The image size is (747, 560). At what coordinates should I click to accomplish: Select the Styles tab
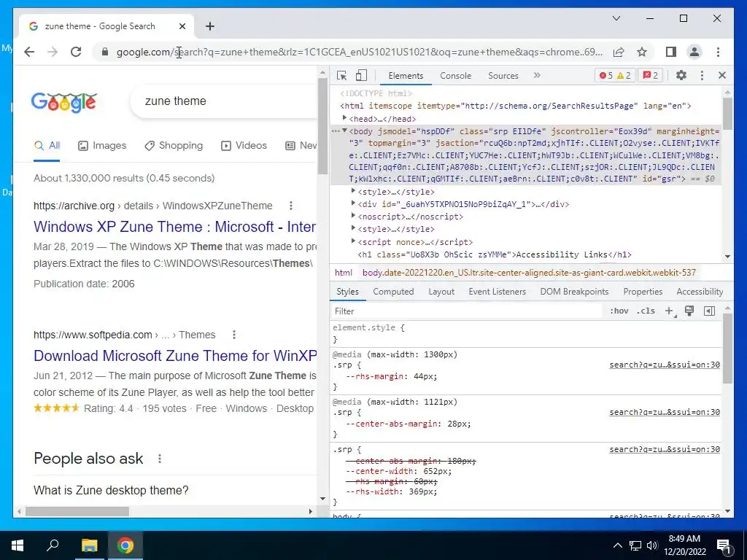[347, 292]
